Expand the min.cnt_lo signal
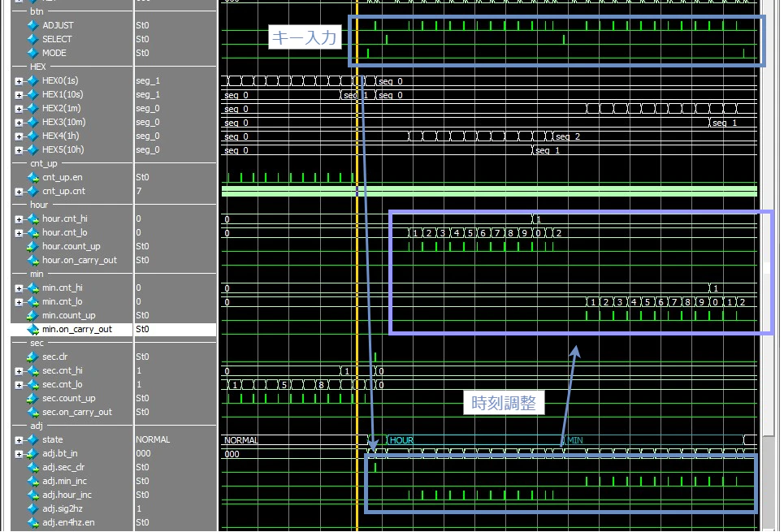The height and width of the screenshot is (532, 784). [x=19, y=302]
